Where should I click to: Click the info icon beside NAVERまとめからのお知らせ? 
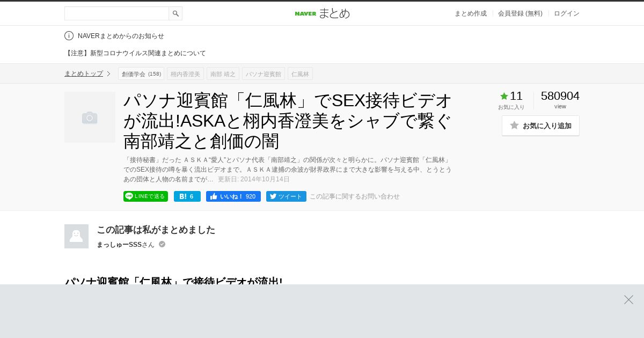coord(69,36)
